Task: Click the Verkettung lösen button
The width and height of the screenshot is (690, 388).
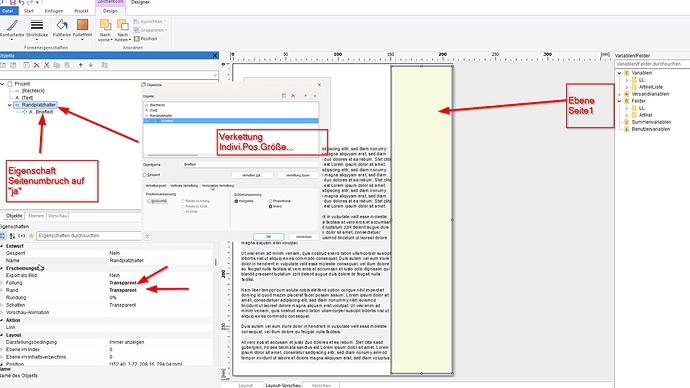Action: (x=298, y=175)
